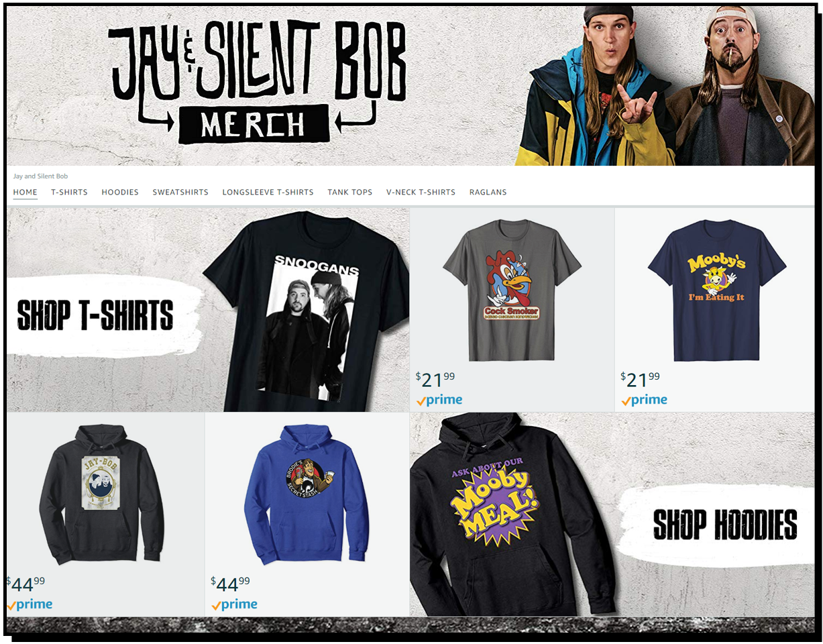Image resolution: width=823 pixels, height=644 pixels.
Task: Open the blue Brodie's Secret Stash hoodie
Action: tap(307, 494)
